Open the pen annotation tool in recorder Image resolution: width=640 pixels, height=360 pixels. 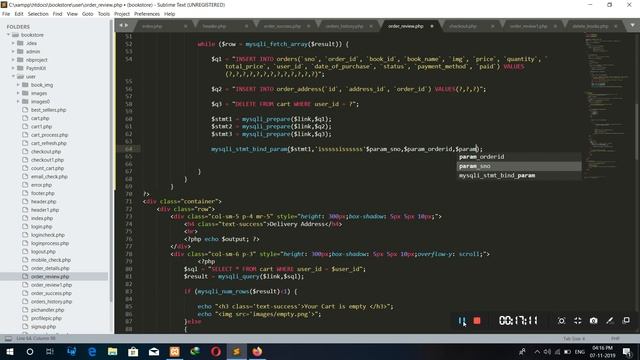[x=610, y=321]
